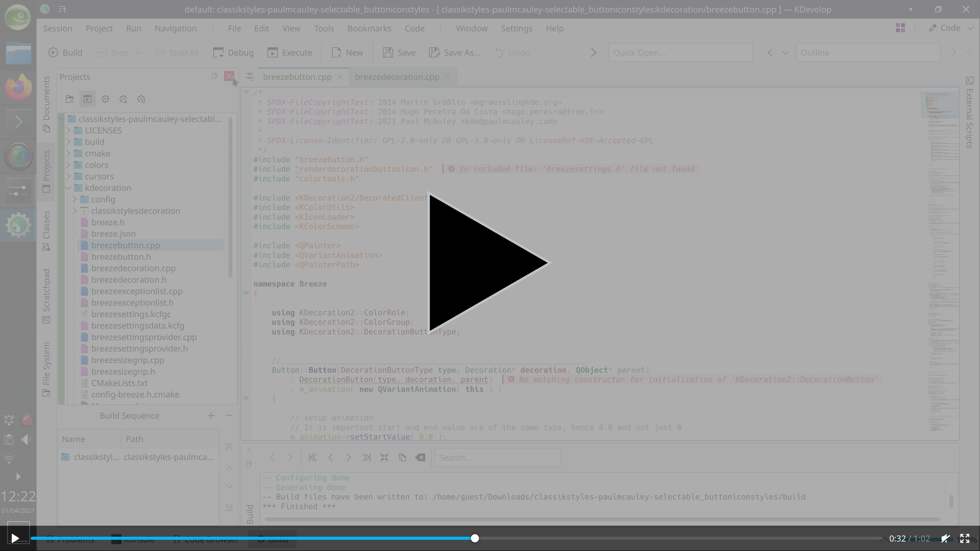Click the Debug toolbar icon
980x551 pixels.
coord(218,53)
